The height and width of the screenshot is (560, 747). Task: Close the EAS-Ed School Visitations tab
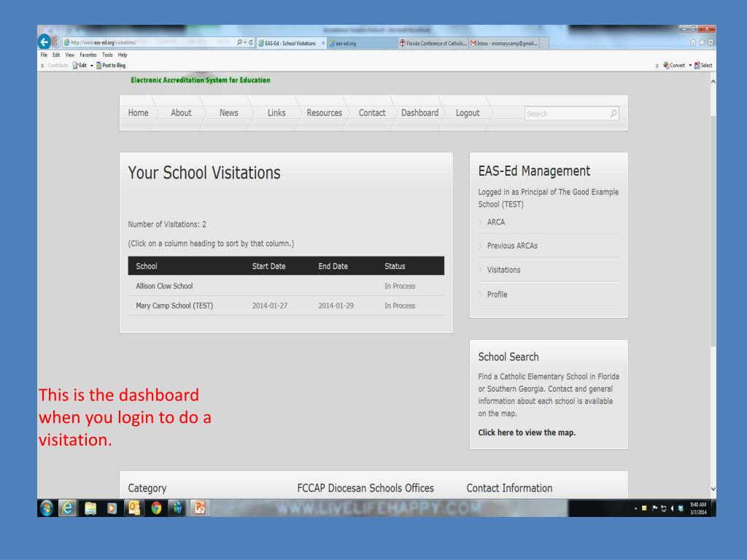point(323,43)
